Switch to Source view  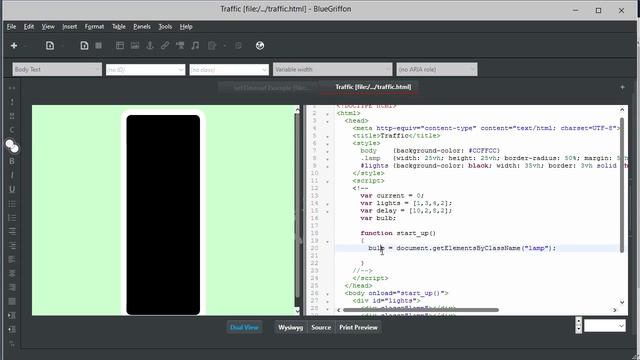[321, 327]
